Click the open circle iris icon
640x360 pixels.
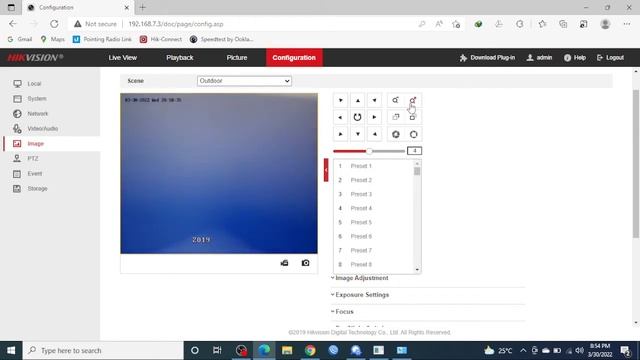coord(413,134)
